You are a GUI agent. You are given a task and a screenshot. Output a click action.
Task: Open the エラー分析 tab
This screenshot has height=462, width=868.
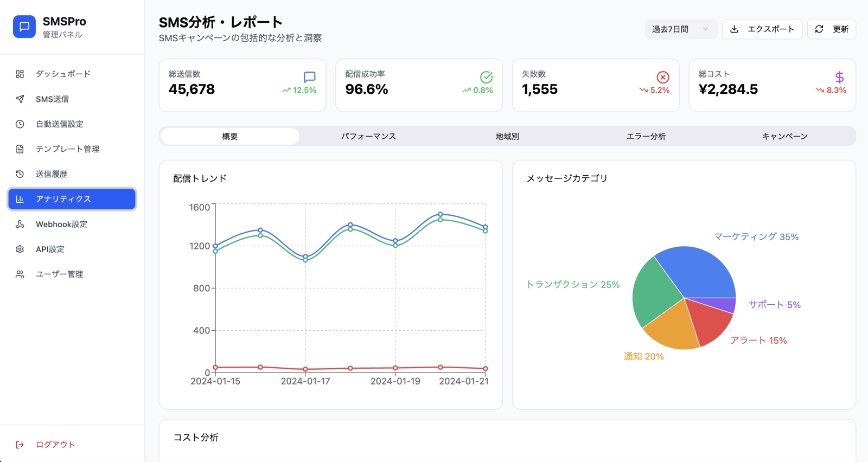point(646,137)
